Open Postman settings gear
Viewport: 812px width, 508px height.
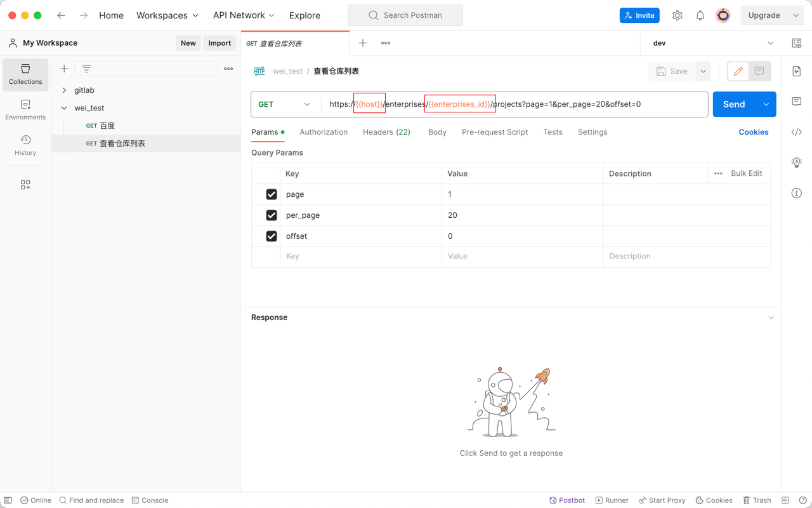(678, 15)
